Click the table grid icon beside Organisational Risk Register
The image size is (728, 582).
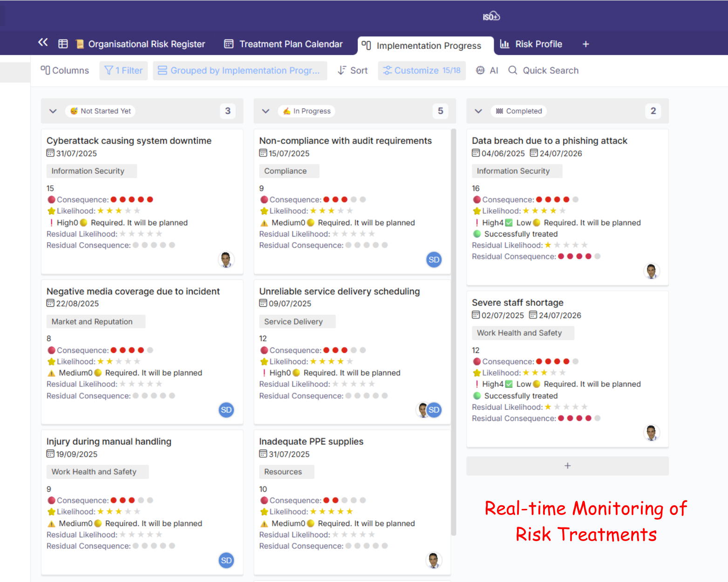point(63,44)
